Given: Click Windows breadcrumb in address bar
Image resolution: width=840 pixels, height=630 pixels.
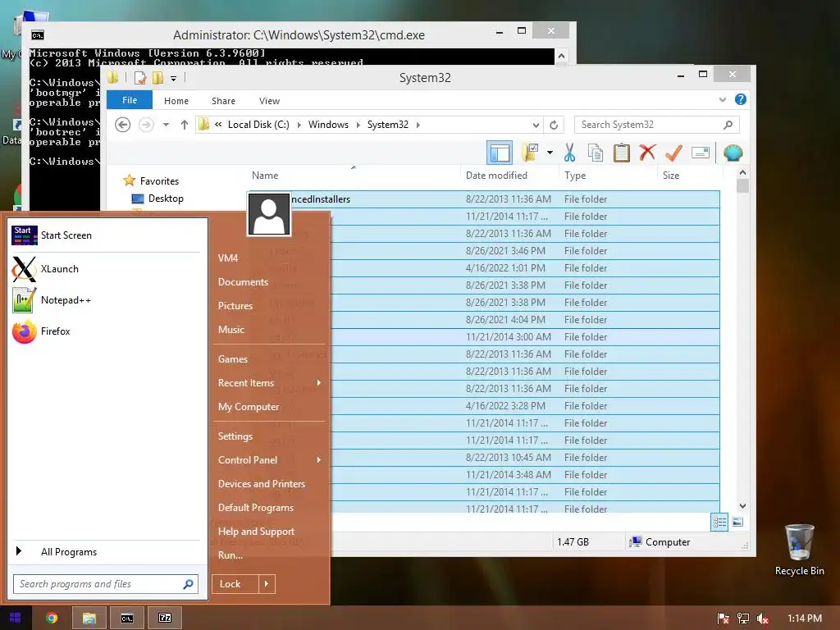Looking at the screenshot, I should [x=328, y=125].
